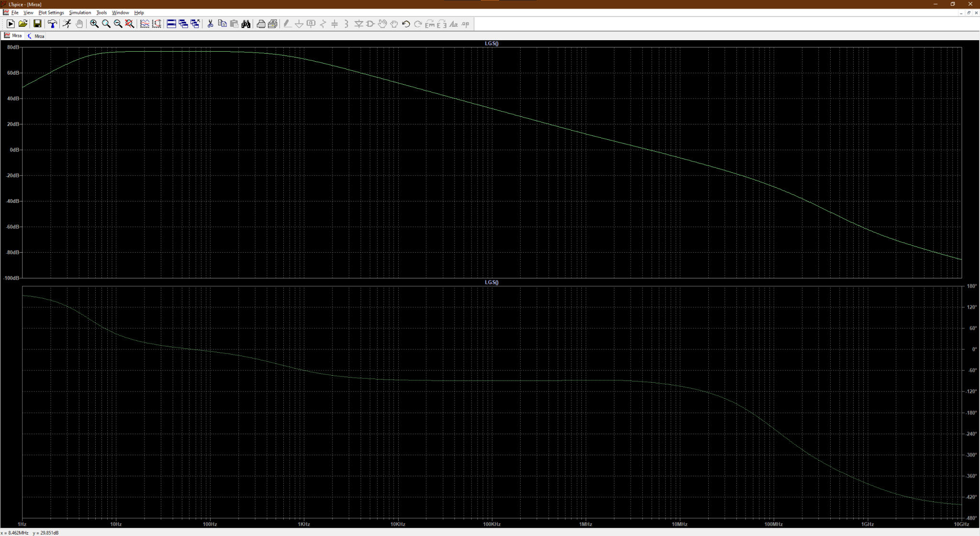Open the Tools menu

coord(101,13)
